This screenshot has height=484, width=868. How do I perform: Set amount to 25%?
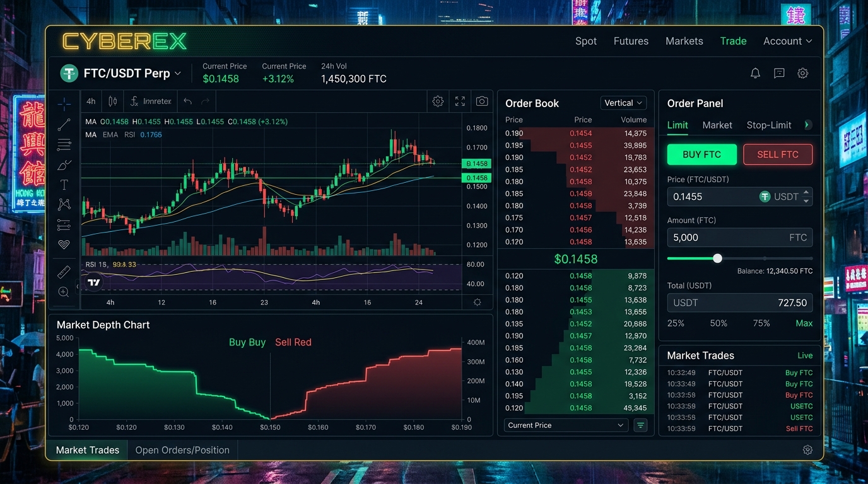pos(676,323)
